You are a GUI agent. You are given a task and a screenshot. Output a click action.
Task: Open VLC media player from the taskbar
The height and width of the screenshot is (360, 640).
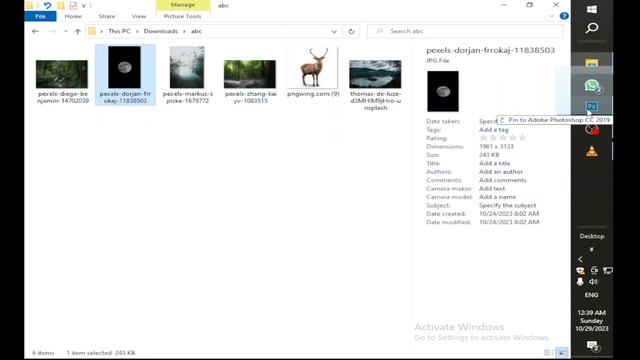tap(592, 151)
